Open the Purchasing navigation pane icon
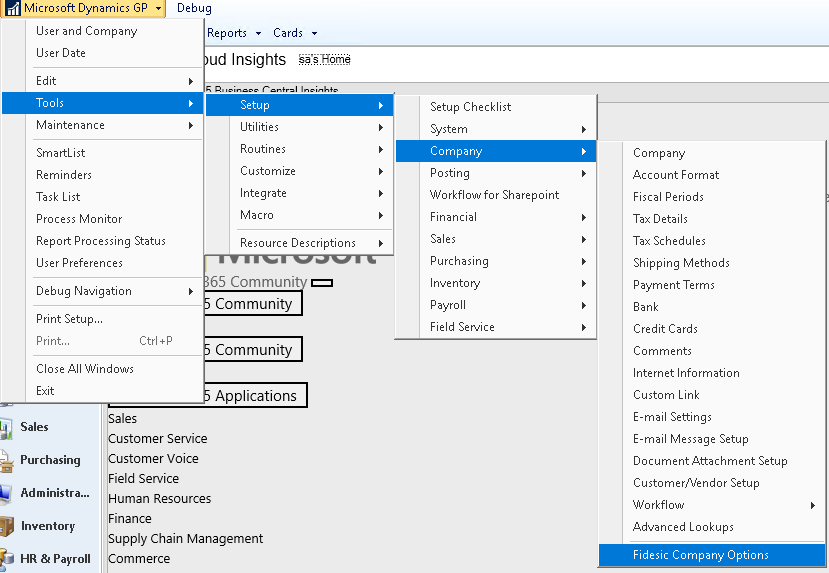 pos(6,460)
